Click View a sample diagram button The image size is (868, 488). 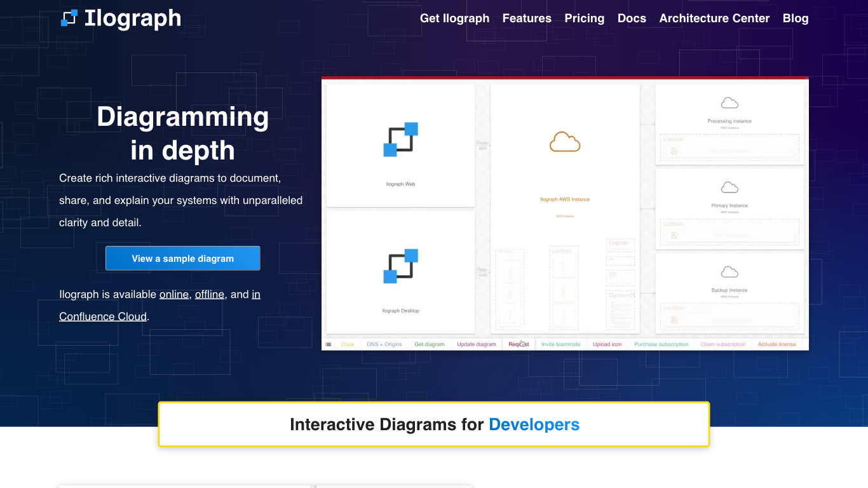click(183, 259)
